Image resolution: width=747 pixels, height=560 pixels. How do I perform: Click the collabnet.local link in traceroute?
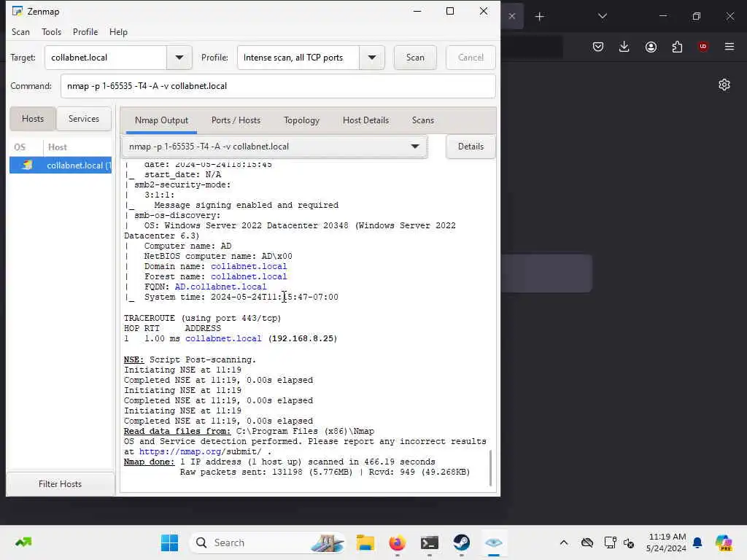[223, 338]
